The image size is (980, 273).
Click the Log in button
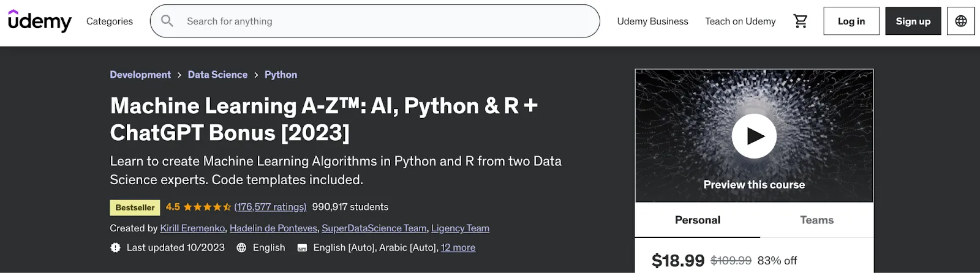[851, 21]
